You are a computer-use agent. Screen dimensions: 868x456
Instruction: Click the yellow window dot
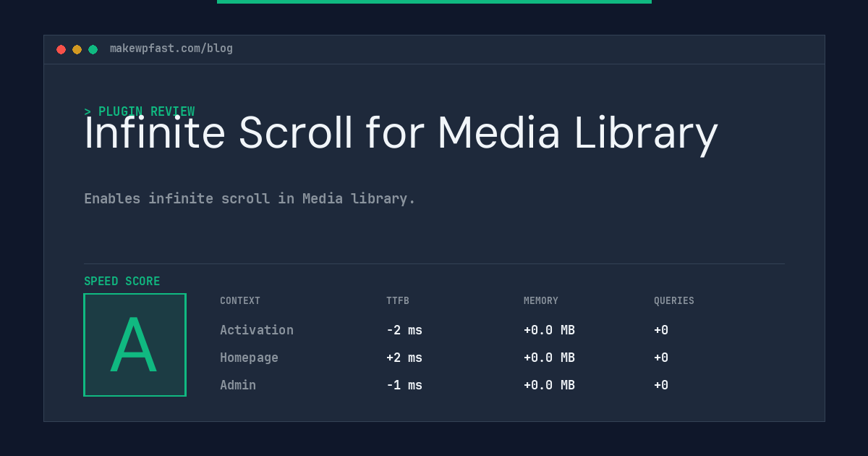[77, 49]
